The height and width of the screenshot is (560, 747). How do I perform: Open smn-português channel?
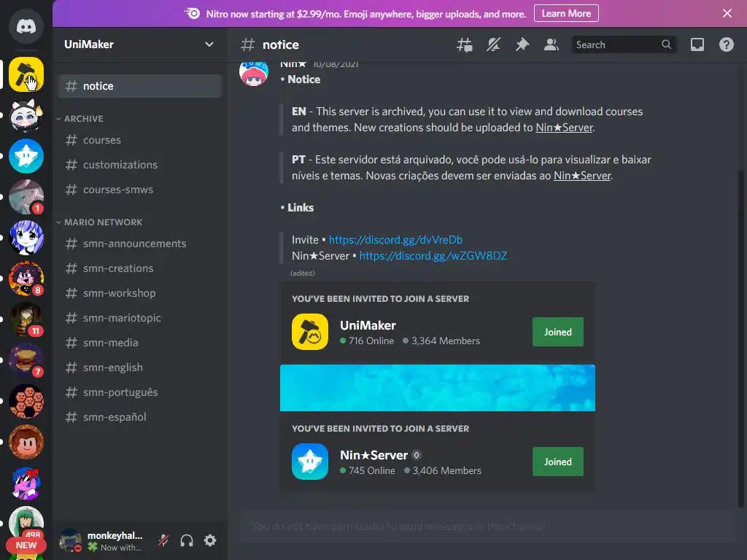(139, 392)
